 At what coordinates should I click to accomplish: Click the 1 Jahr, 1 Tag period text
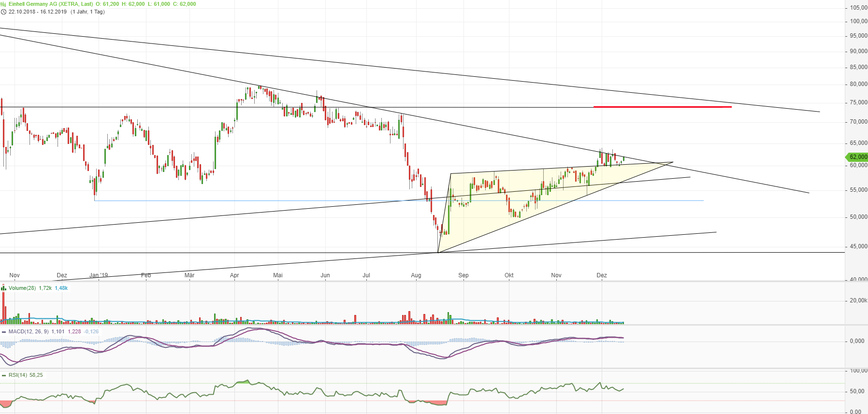[x=87, y=12]
